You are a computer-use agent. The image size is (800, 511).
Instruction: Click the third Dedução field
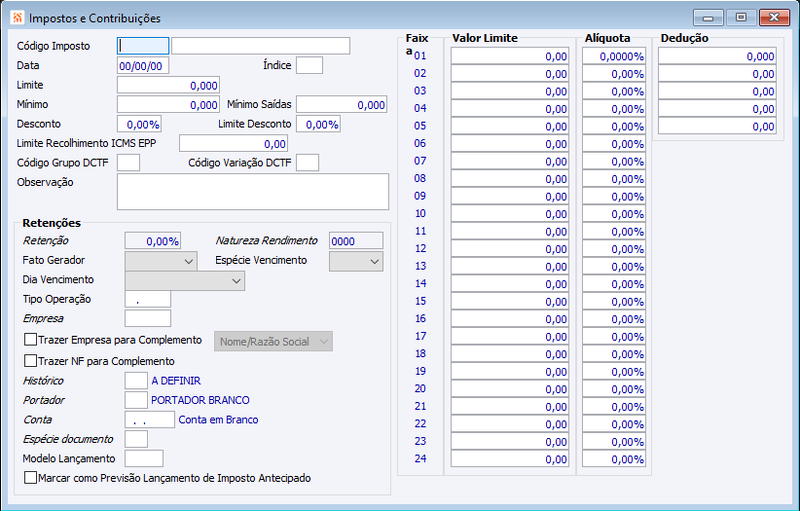point(717,91)
